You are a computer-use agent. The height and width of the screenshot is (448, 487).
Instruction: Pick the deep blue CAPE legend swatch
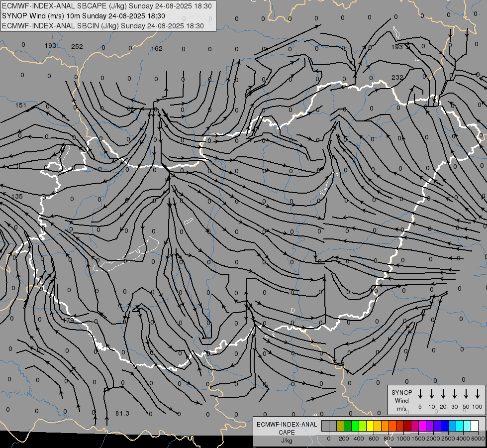click(444, 426)
